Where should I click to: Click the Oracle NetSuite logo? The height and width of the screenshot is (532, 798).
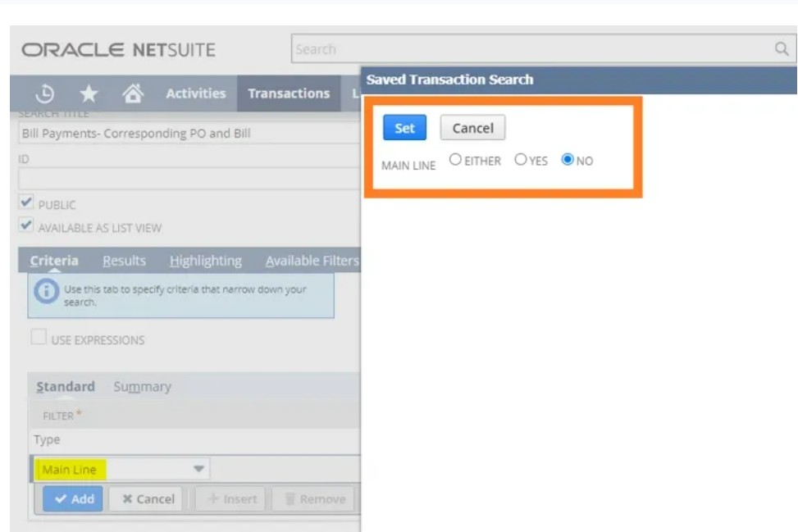(119, 50)
